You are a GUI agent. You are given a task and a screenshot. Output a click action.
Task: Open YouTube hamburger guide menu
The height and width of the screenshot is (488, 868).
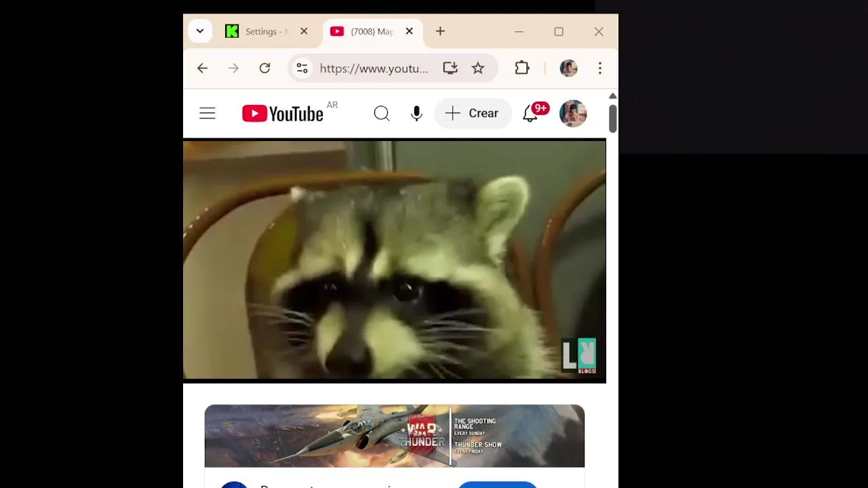click(x=208, y=113)
